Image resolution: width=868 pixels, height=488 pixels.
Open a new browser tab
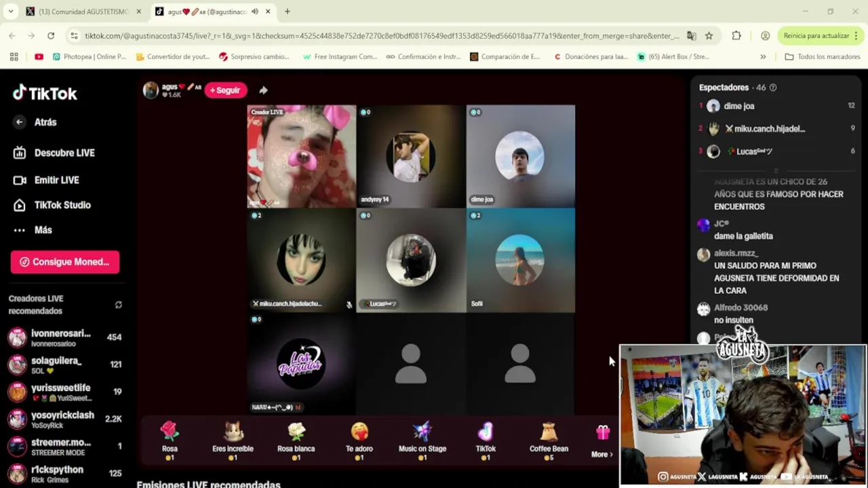click(288, 12)
